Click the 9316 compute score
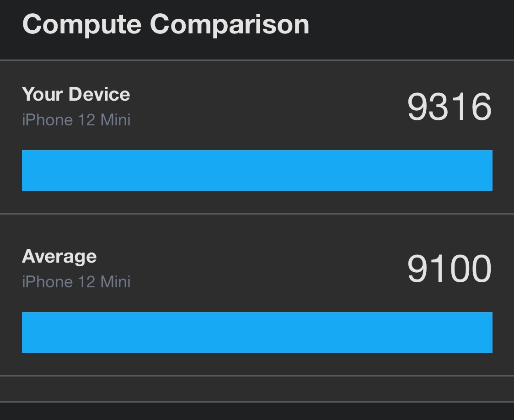The image size is (514, 420). 449,107
